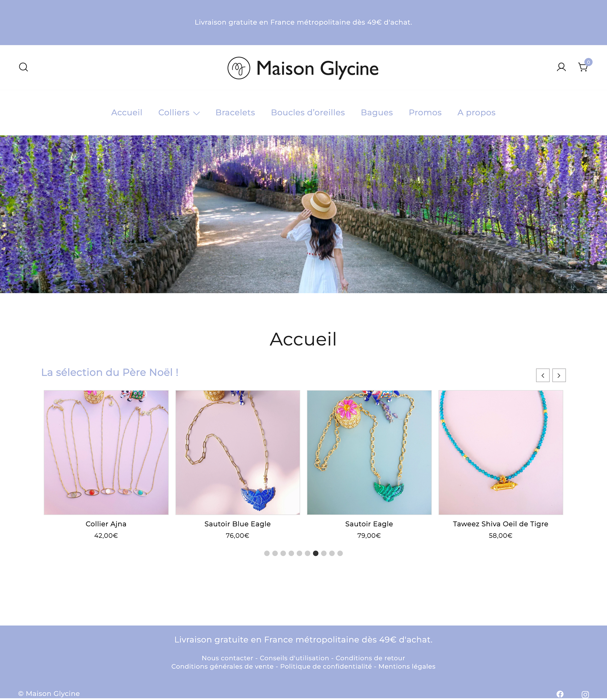
Task: Expand the Colliers dropdown menu
Action: [x=179, y=112]
